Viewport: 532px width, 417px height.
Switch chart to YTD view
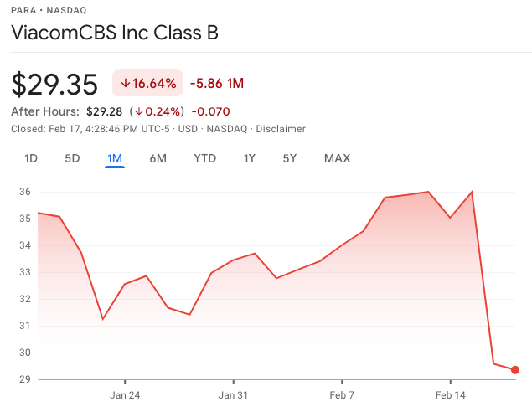(205, 158)
